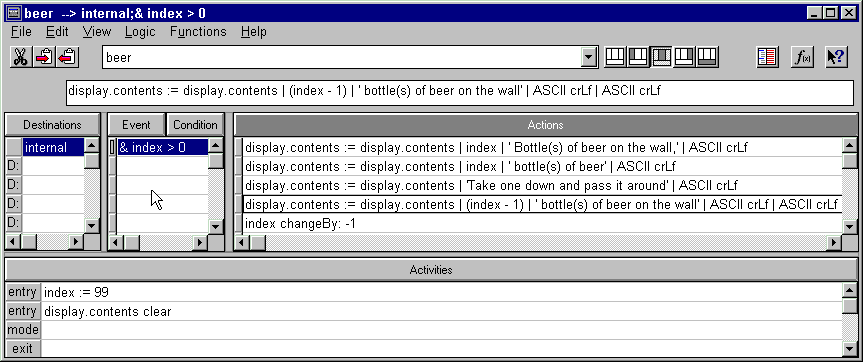Viewport: 863px width, 362px height.
Task: Click the Event header button
Action: pos(136,125)
